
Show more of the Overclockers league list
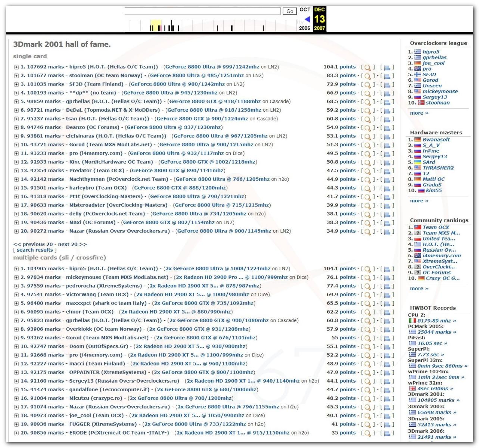419,113
